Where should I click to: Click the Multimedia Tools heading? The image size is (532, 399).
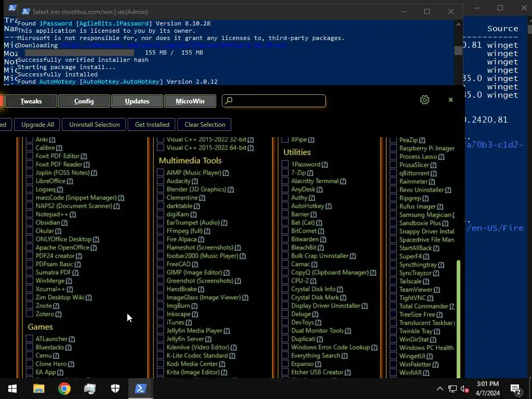click(190, 161)
